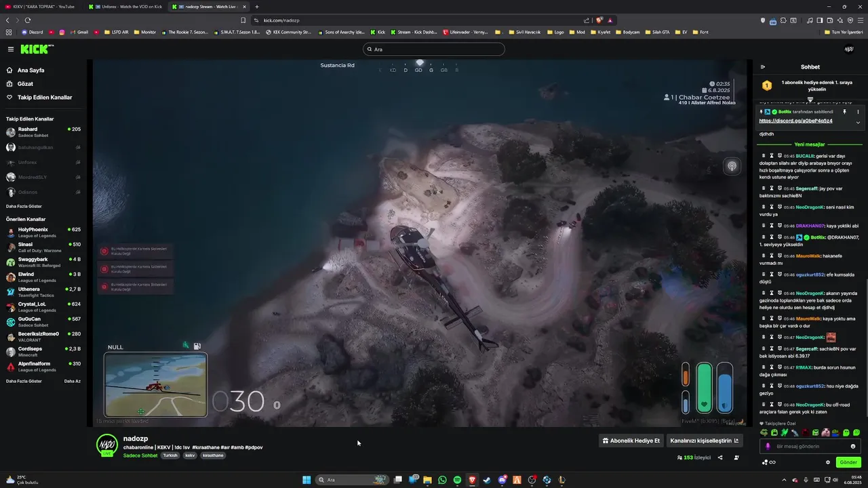The image size is (868, 488).
Task: Click the radio broadcast icon on video
Action: [x=732, y=166]
